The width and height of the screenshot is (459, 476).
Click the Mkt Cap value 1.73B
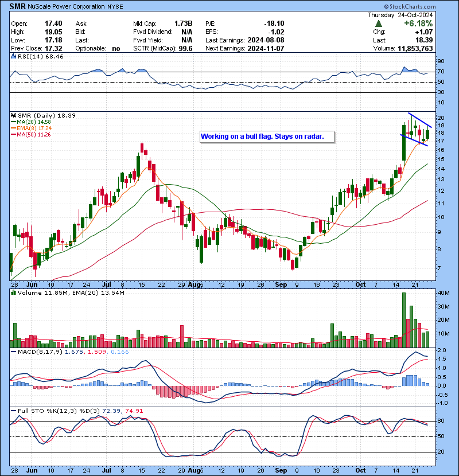184,24
